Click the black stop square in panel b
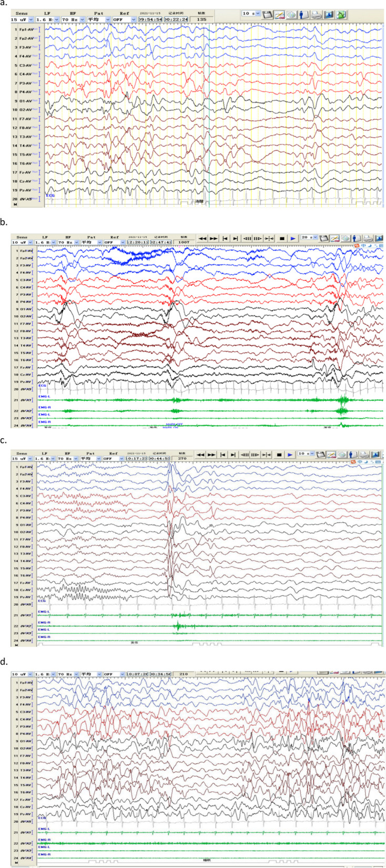Screen dimensions: 386x868 [282, 238]
